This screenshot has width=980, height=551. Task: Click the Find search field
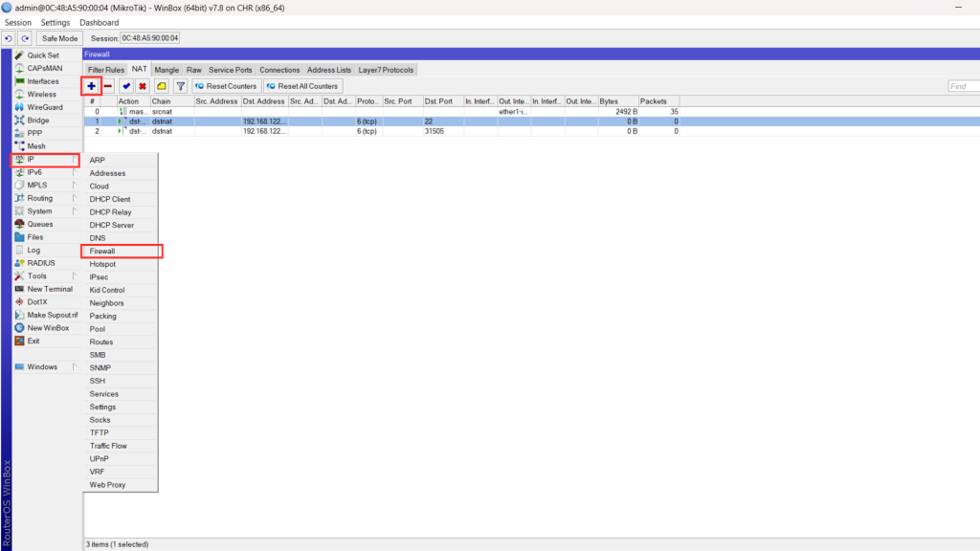click(x=961, y=86)
